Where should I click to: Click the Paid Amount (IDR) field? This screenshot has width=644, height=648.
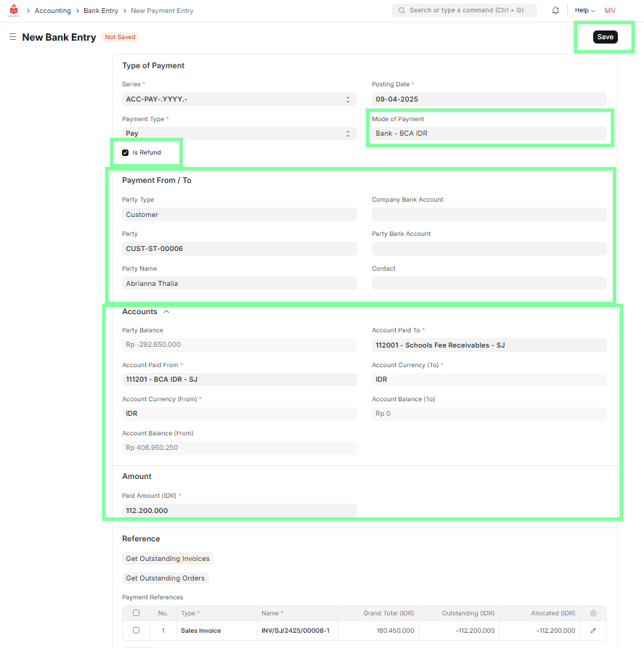(239, 511)
